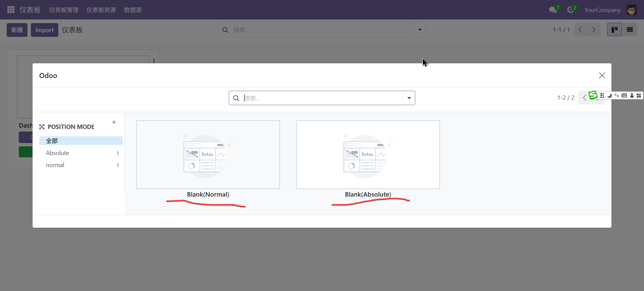Click the Import button

(x=45, y=30)
